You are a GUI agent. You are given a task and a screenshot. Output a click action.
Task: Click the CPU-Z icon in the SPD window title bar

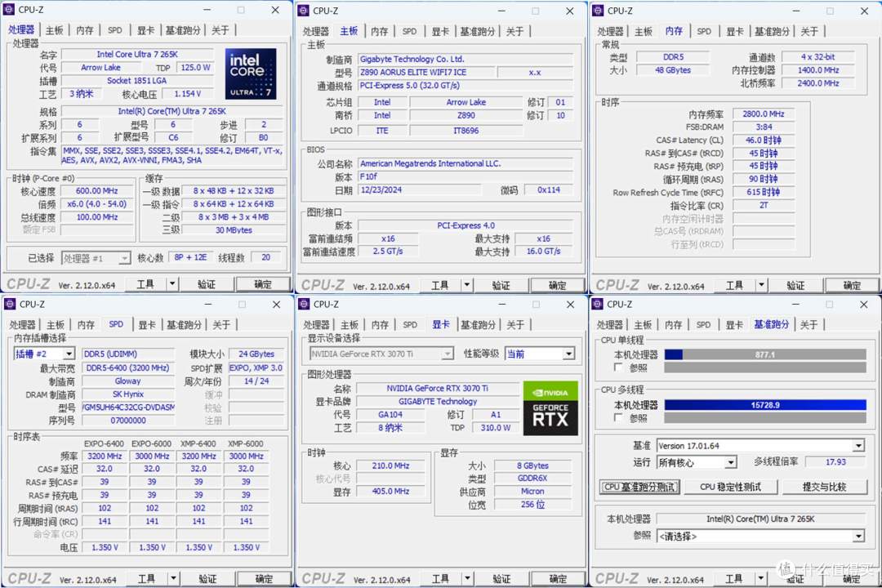pos(10,304)
